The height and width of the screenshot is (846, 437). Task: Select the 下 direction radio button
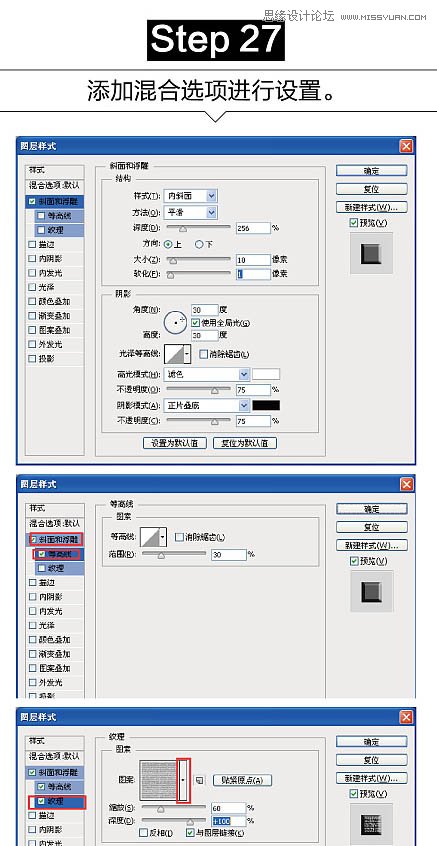199,244
